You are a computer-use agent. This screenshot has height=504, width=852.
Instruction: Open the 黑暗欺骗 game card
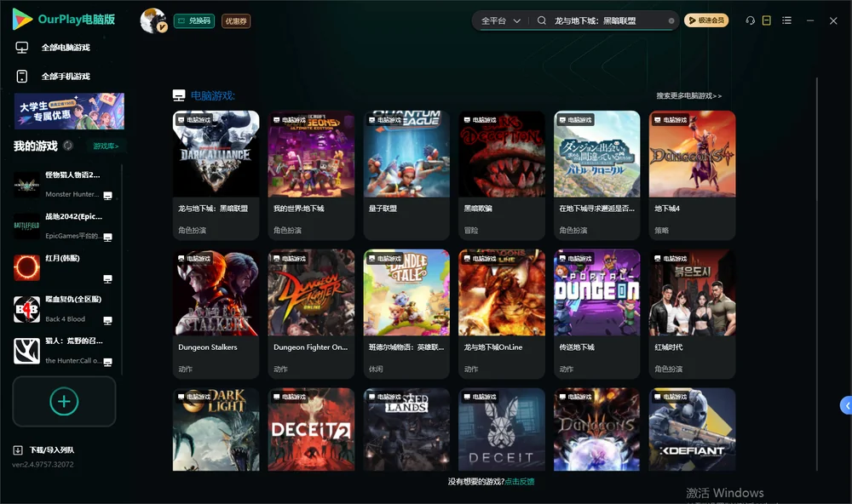point(502,175)
